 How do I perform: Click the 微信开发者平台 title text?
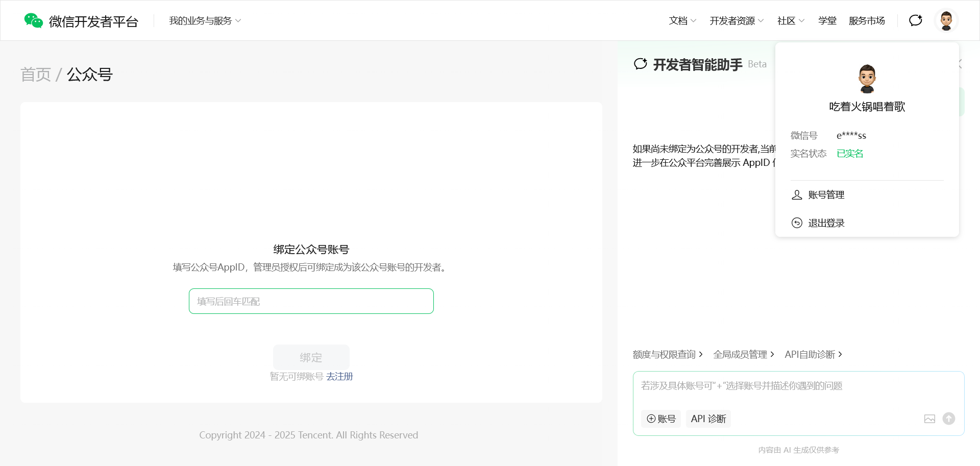[94, 21]
